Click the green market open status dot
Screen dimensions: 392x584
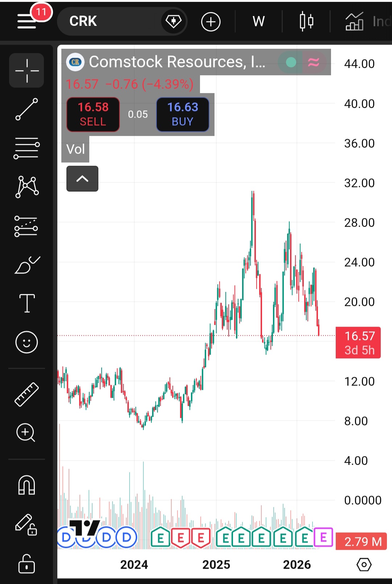291,63
